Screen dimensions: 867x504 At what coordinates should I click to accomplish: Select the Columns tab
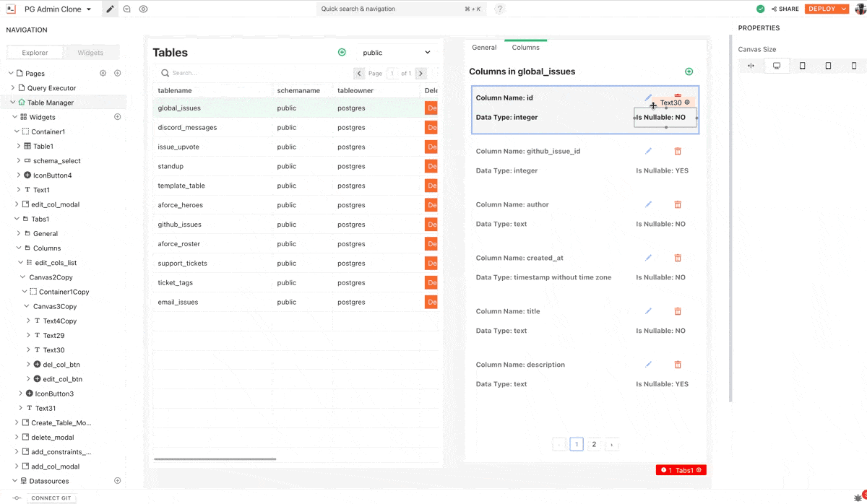525,48
